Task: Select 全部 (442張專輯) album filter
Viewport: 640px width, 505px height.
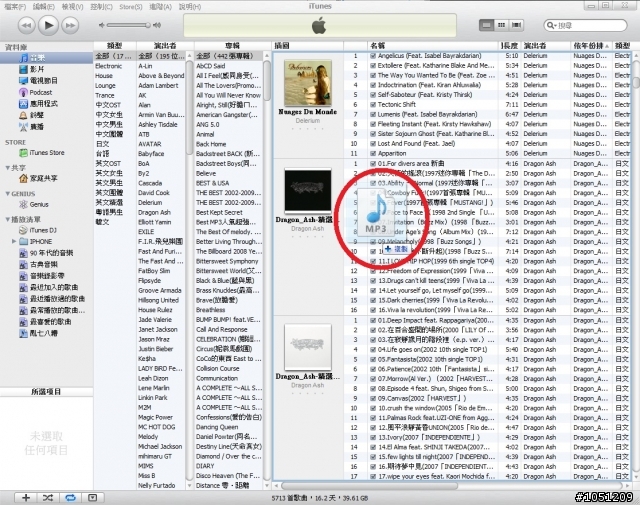Action: [229, 56]
